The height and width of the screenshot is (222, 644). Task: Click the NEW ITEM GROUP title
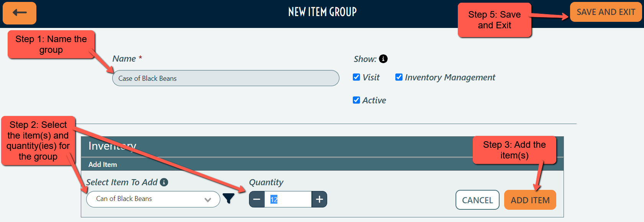322,11
